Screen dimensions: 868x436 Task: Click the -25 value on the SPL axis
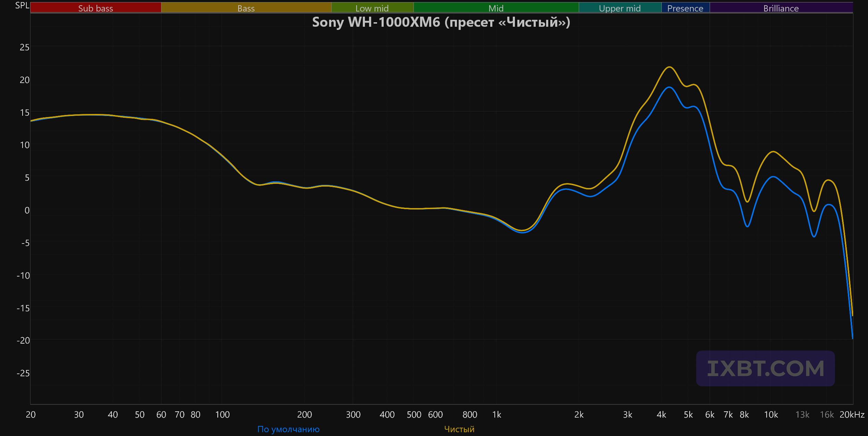[x=23, y=373]
